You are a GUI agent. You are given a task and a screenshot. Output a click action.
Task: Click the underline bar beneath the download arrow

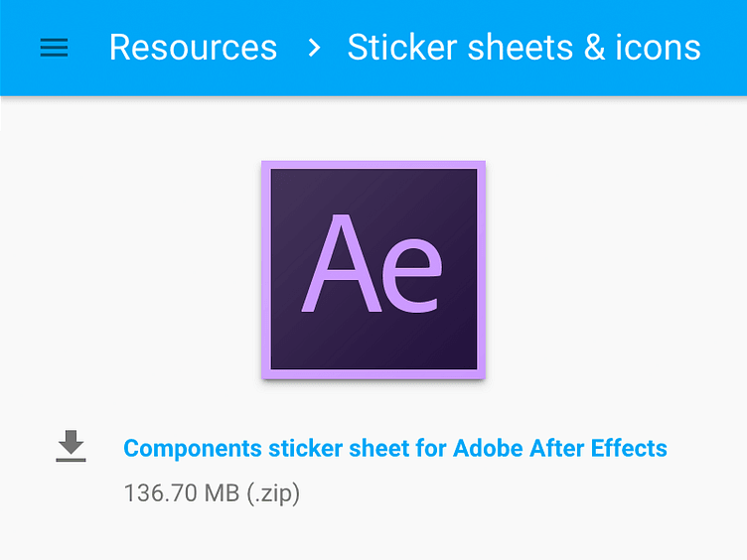click(x=71, y=460)
